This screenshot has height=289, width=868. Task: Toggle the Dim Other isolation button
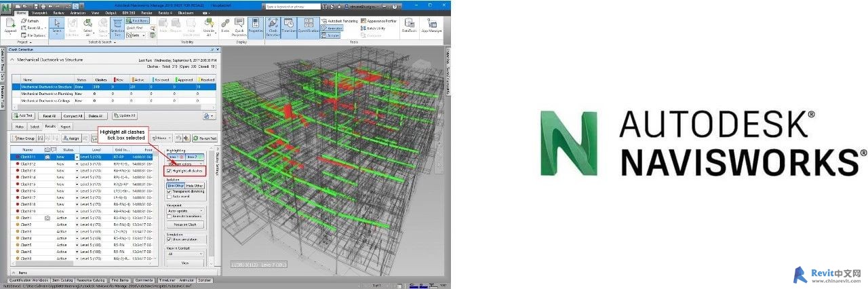click(175, 185)
